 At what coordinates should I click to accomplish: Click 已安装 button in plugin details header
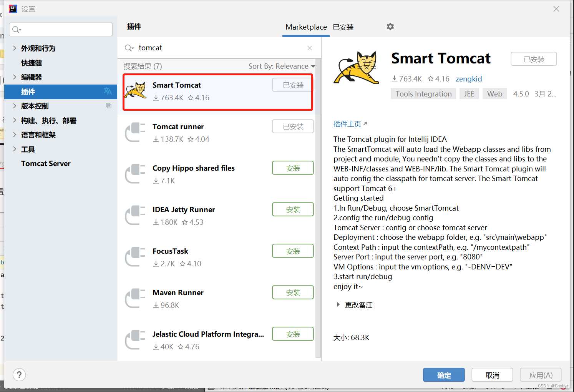coord(534,59)
